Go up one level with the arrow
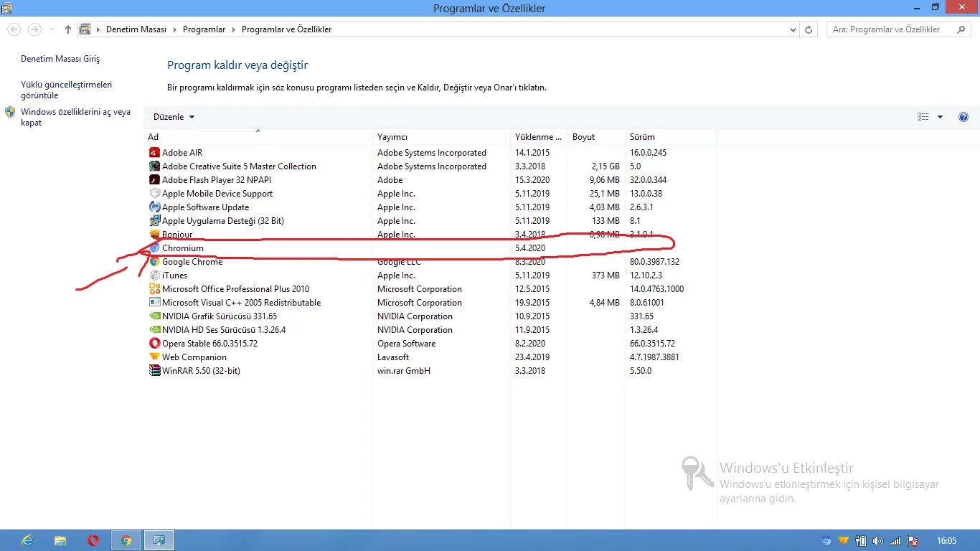The image size is (980, 551). (68, 29)
